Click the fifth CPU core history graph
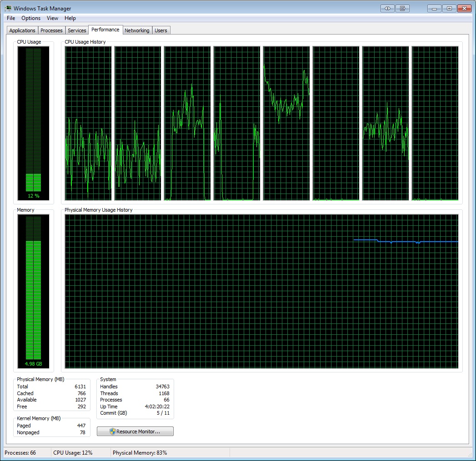This screenshot has width=476, height=461. [286, 123]
